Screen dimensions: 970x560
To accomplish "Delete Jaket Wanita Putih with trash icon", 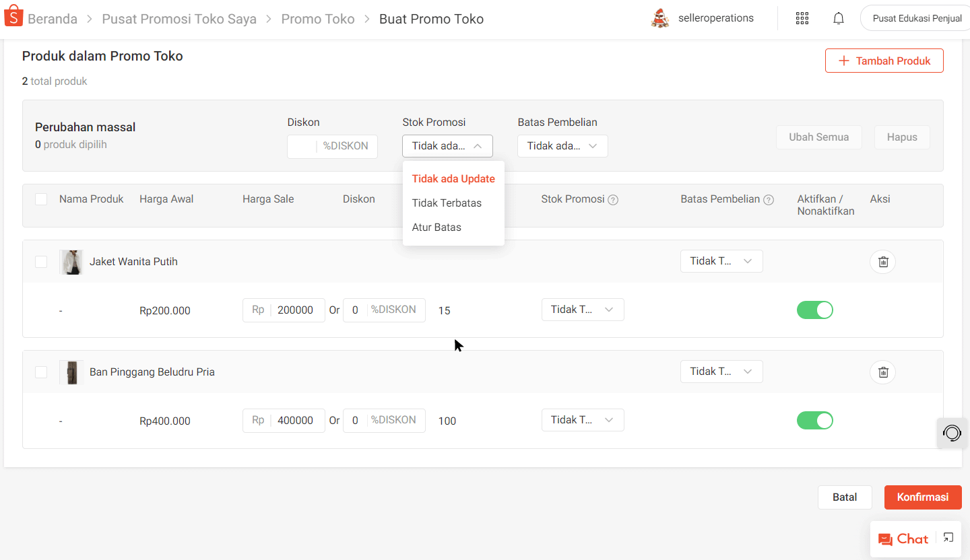I will tap(882, 262).
